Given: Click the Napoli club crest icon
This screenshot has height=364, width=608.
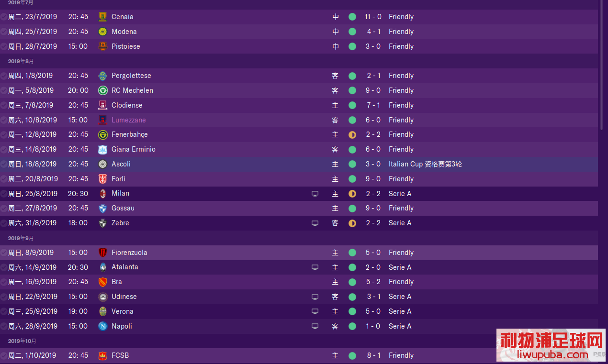Looking at the screenshot, I should point(102,326).
